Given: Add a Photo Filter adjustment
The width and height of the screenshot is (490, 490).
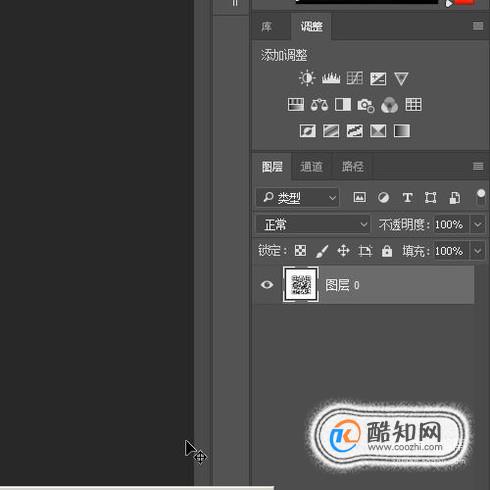Looking at the screenshot, I should coord(366,105).
